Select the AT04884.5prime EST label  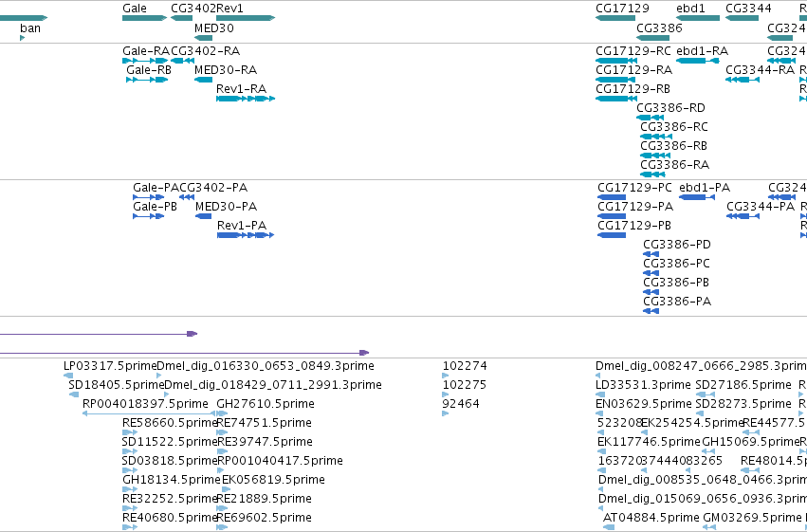pyautogui.click(x=651, y=519)
